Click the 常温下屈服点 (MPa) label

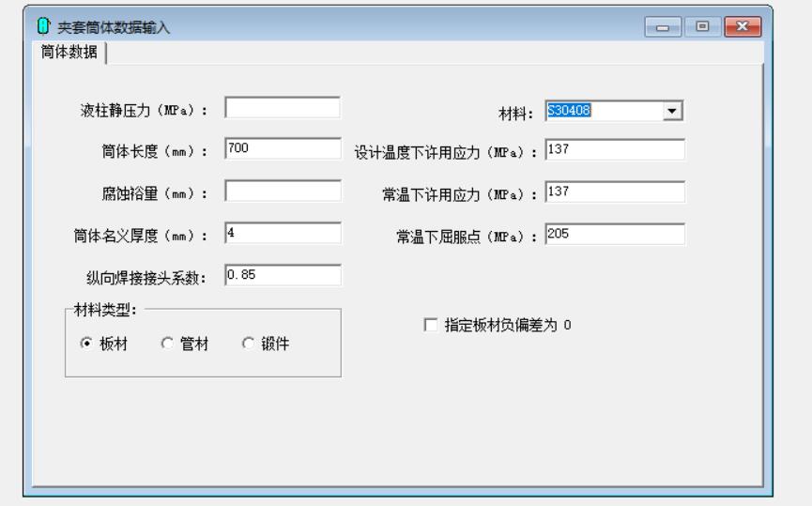pos(467,238)
